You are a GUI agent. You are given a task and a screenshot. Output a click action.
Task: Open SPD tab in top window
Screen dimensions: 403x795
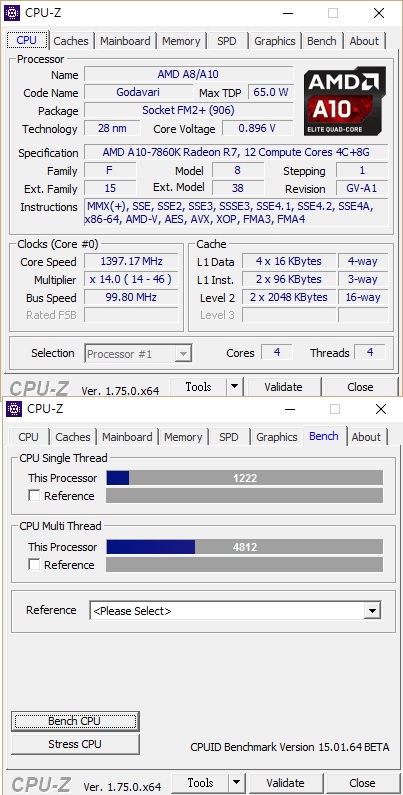227,41
